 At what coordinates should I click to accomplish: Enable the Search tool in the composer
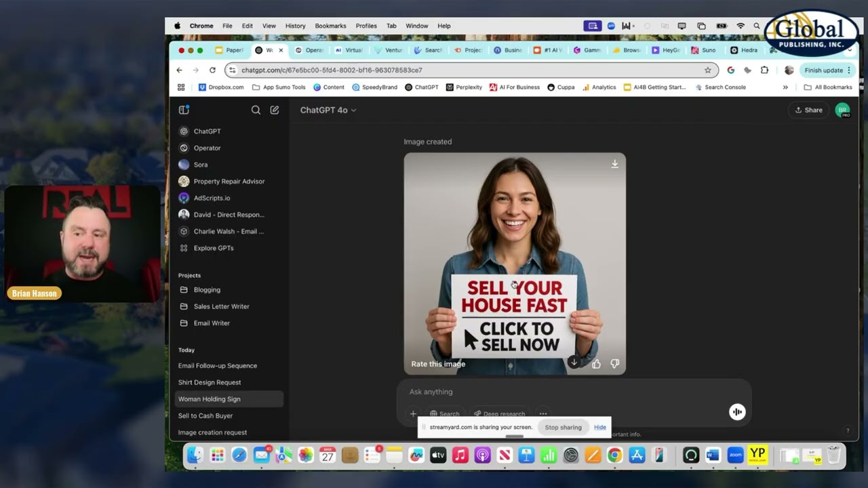(x=444, y=413)
